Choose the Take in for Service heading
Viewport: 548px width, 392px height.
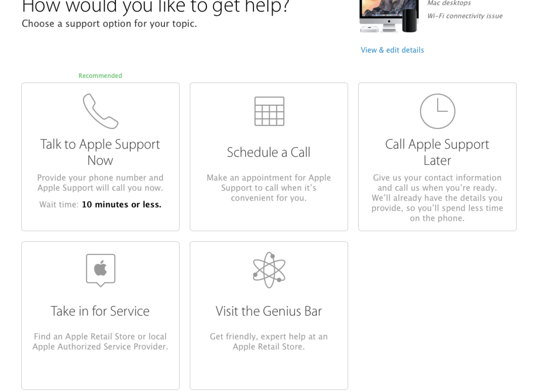pos(100,311)
